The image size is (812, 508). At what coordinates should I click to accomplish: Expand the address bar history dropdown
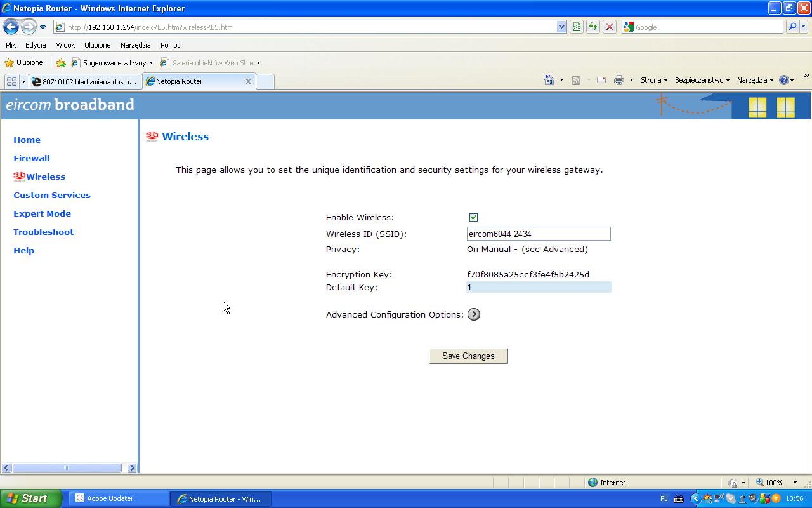(561, 27)
